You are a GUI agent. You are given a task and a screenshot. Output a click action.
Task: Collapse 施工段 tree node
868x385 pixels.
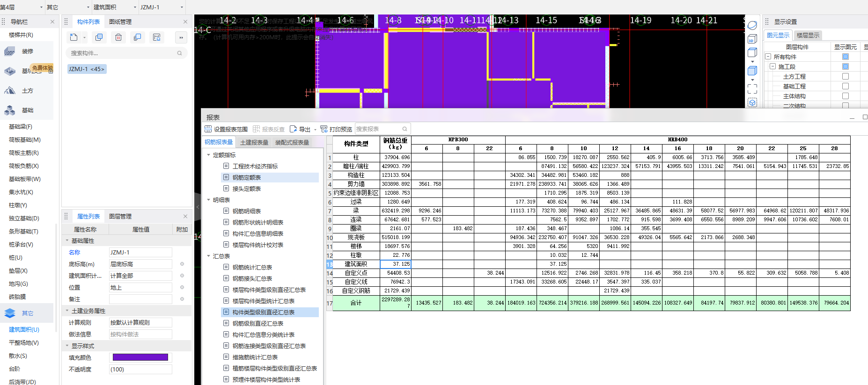pyautogui.click(x=773, y=66)
